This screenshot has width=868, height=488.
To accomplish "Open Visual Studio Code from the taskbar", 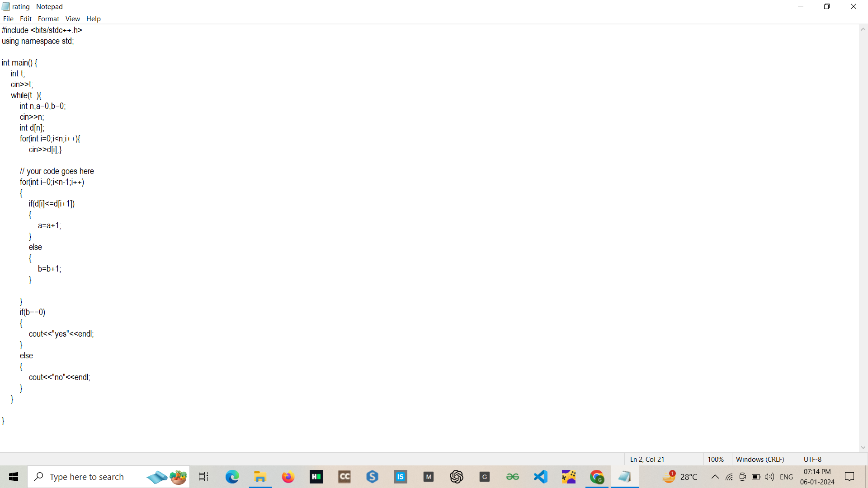I will [541, 477].
